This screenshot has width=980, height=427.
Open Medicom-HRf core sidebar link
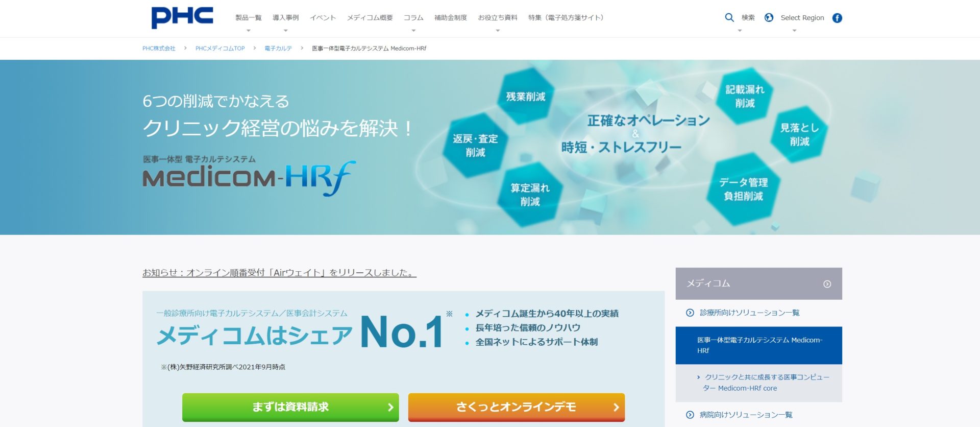pos(766,383)
